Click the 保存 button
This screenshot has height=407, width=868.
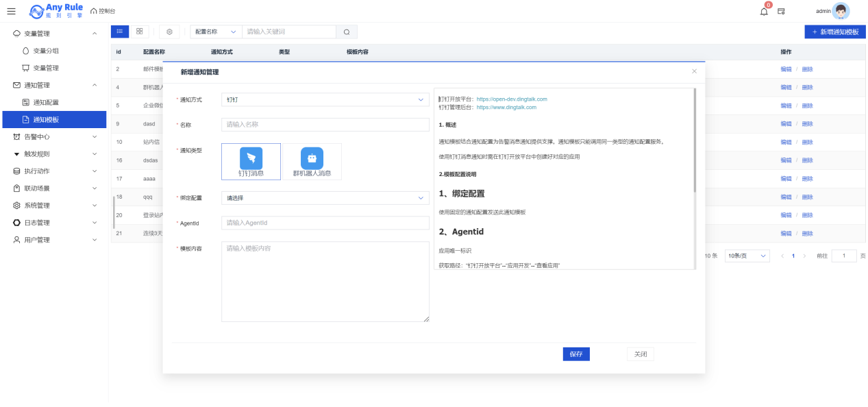tap(575, 354)
